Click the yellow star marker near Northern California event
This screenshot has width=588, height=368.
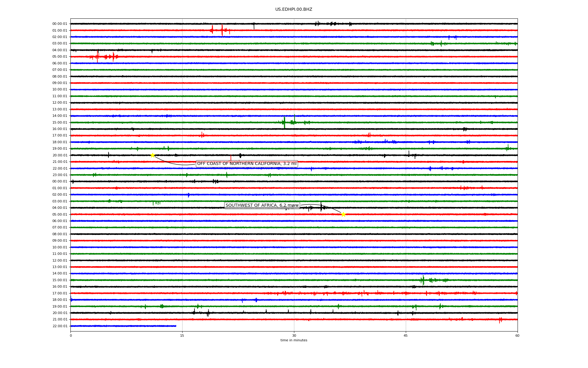[153, 155]
